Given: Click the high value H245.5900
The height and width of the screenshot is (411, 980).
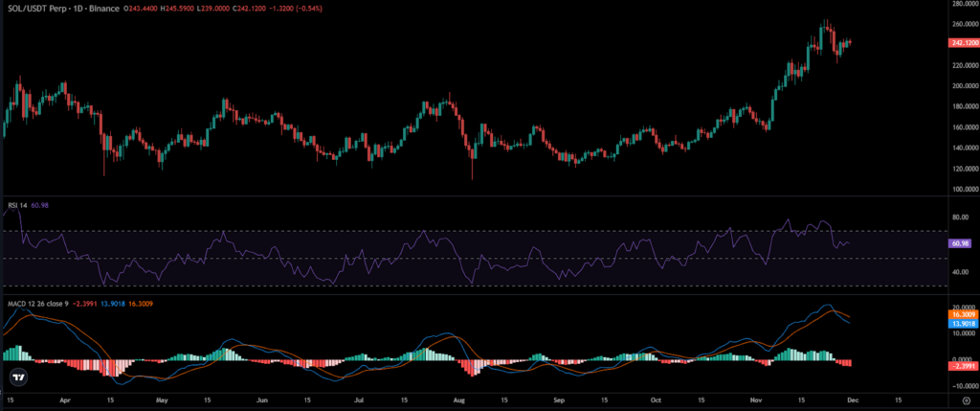Looking at the screenshot, I should coord(177,7).
